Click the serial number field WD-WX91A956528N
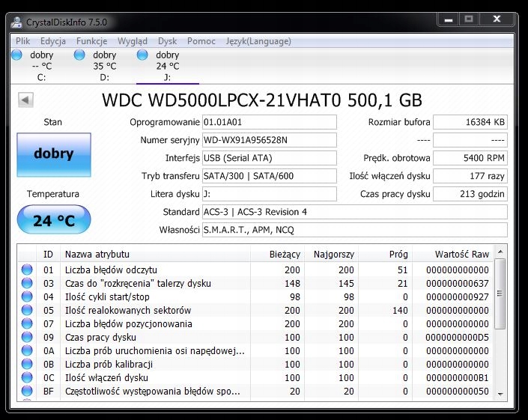The width and height of the screenshot is (528, 420). point(270,140)
